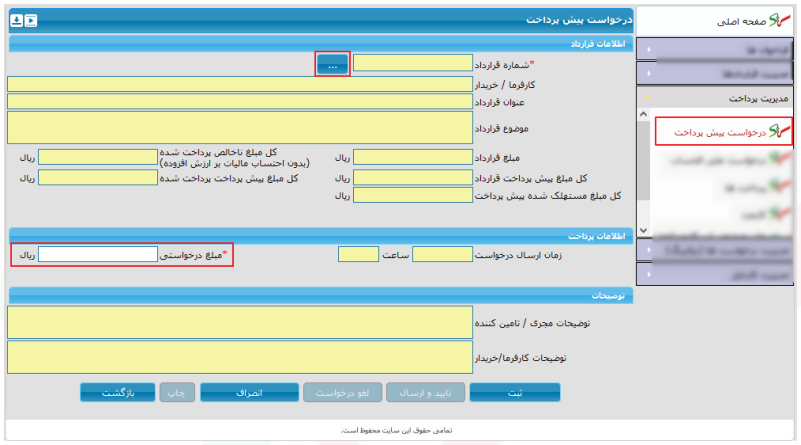Click the شماره قرارداد input field
This screenshot has width=801, height=445.
coord(413,63)
